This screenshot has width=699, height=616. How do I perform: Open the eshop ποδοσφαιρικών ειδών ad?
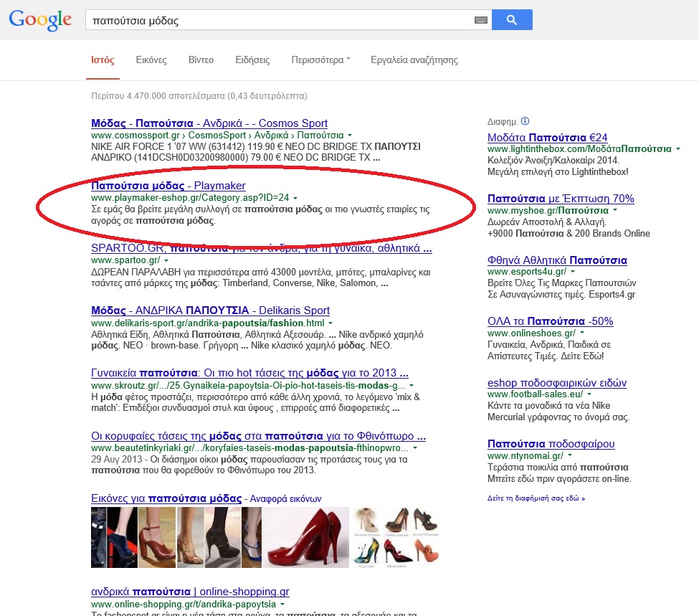[x=557, y=383]
